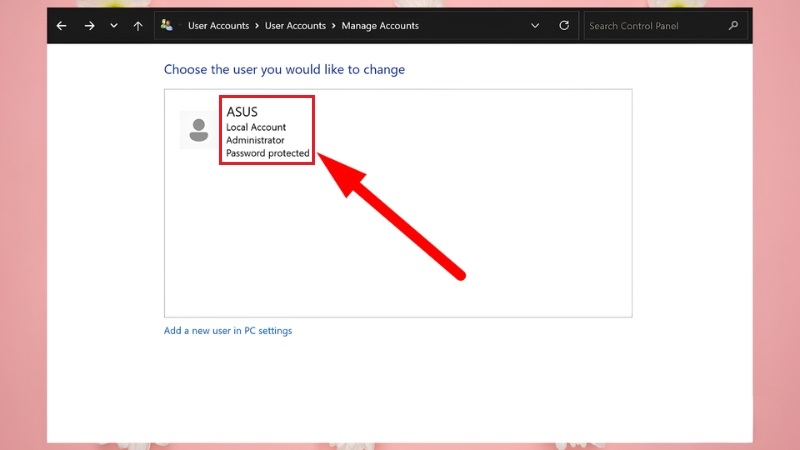
Task: Click the search magnifier icon
Action: point(733,26)
